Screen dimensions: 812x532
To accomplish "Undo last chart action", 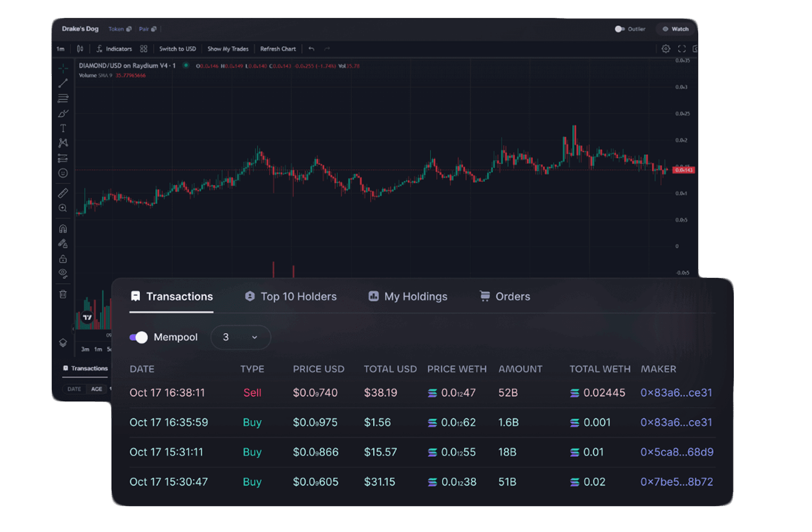I will (311, 49).
